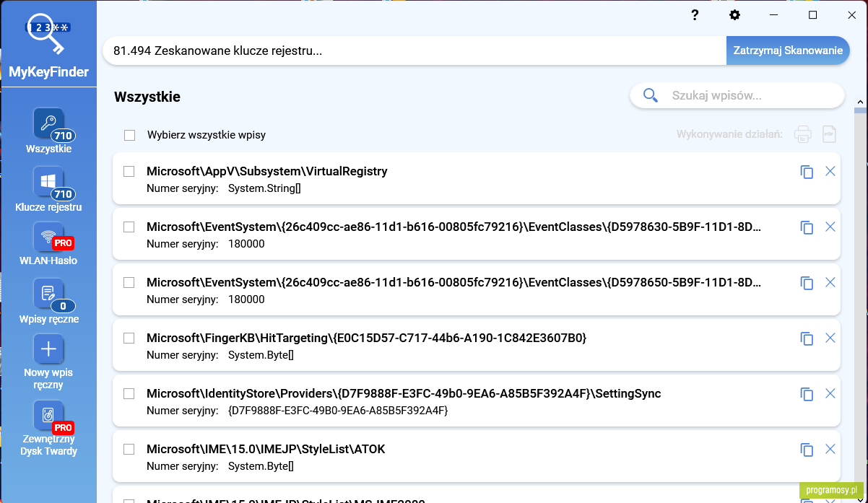Screen dimensions: 868x503
Task: Remove the FingerKB HitTargeting entry
Action: 830,338
